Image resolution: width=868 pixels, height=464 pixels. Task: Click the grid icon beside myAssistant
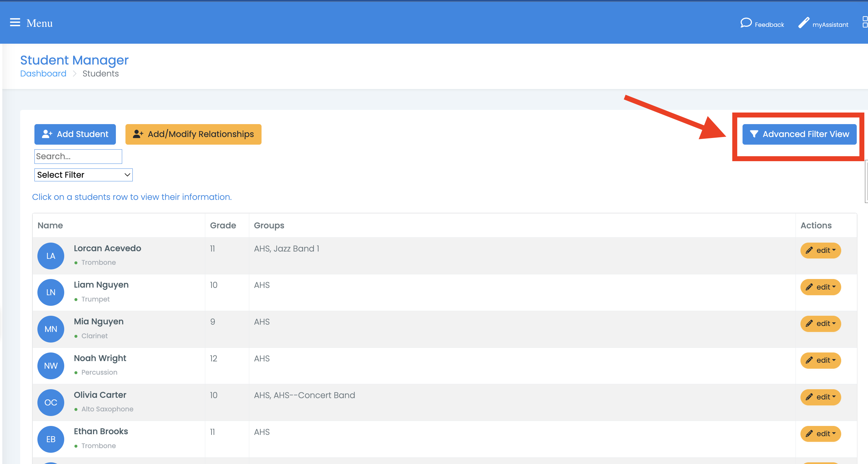865,22
